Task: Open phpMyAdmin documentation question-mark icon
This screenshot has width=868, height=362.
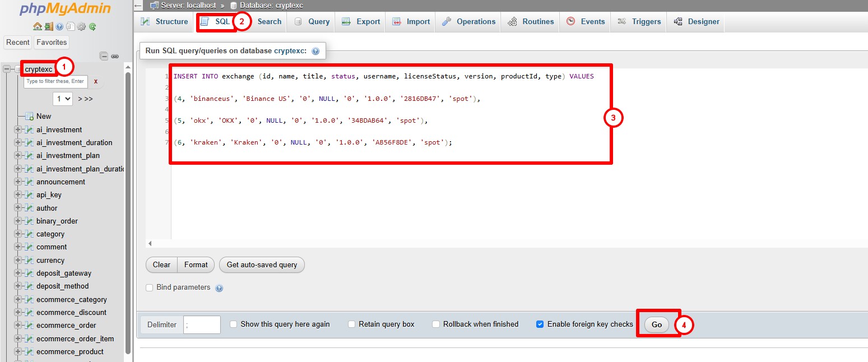Action: 59,26
